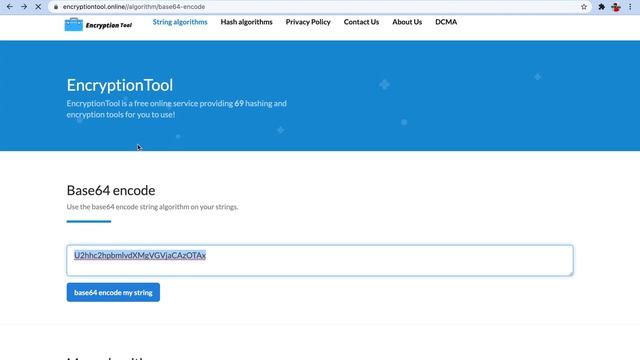Go back using the browser back arrow

9,7
